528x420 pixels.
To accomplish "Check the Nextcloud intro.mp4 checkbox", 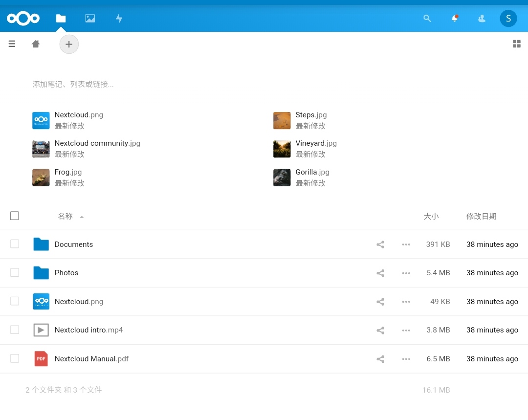I will tap(15, 330).
